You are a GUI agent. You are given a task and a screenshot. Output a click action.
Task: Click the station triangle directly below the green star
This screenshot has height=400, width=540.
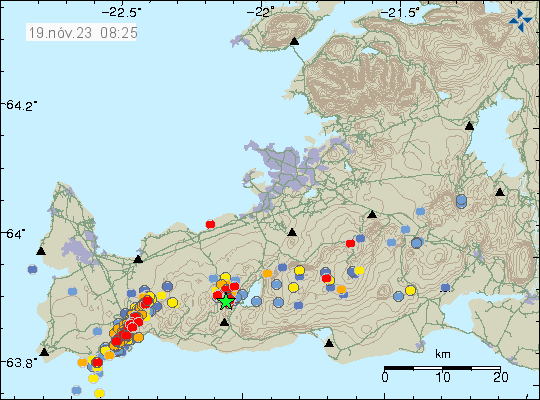click(225, 322)
